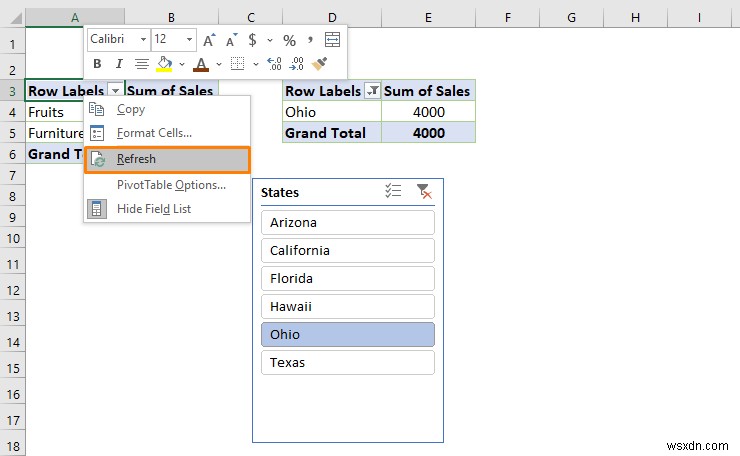740x456 pixels.
Task: Select the California slicer button
Action: click(x=347, y=250)
